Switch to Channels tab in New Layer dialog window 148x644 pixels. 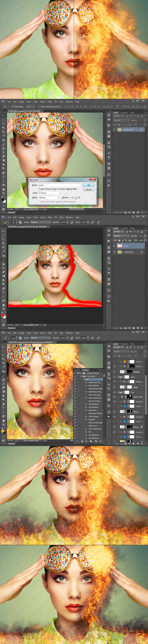[124, 113]
